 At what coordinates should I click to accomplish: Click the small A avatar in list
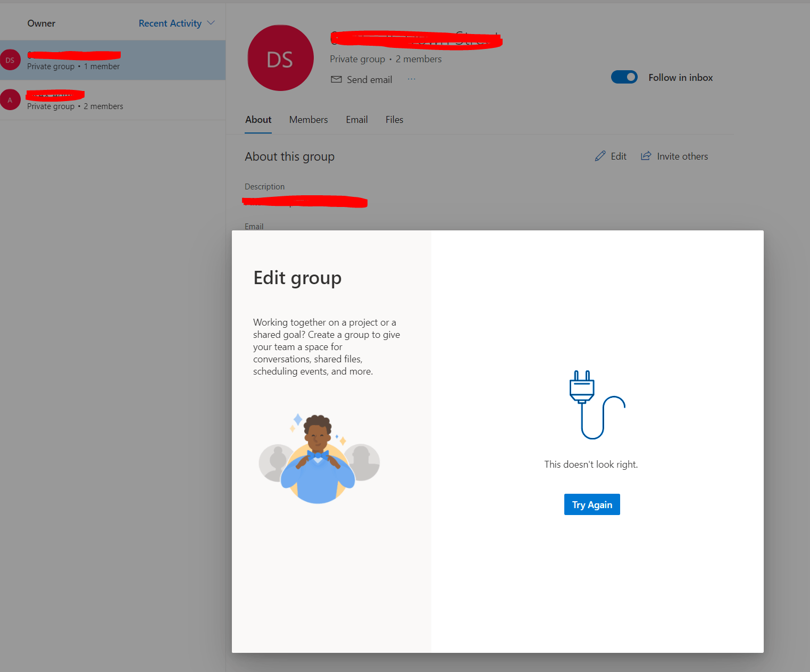coord(10,99)
